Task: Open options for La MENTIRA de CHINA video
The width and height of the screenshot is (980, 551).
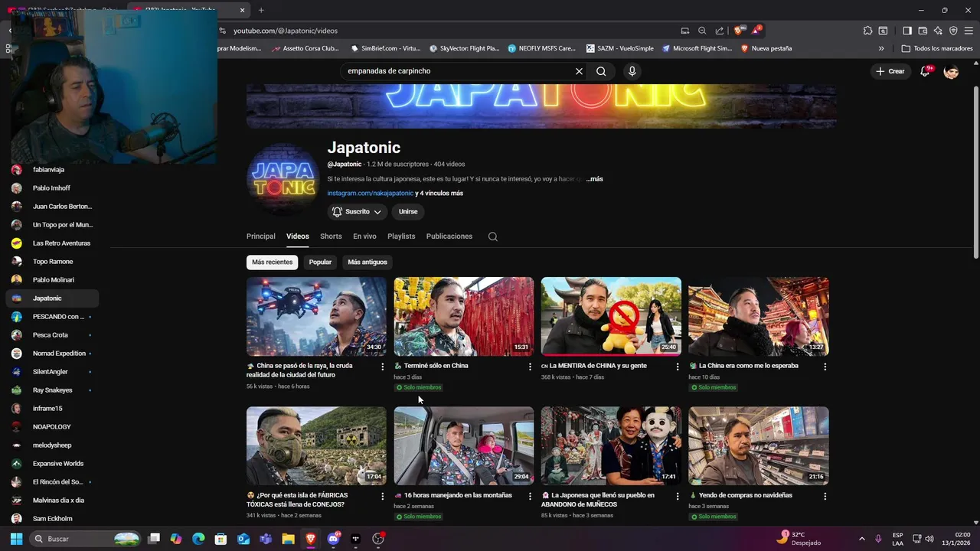Action: 677,367
